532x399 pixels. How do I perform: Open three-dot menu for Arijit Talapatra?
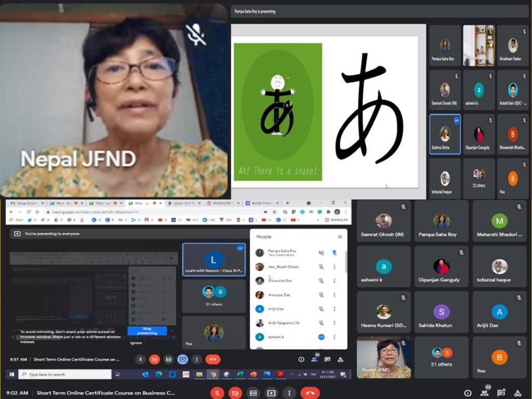(x=334, y=323)
